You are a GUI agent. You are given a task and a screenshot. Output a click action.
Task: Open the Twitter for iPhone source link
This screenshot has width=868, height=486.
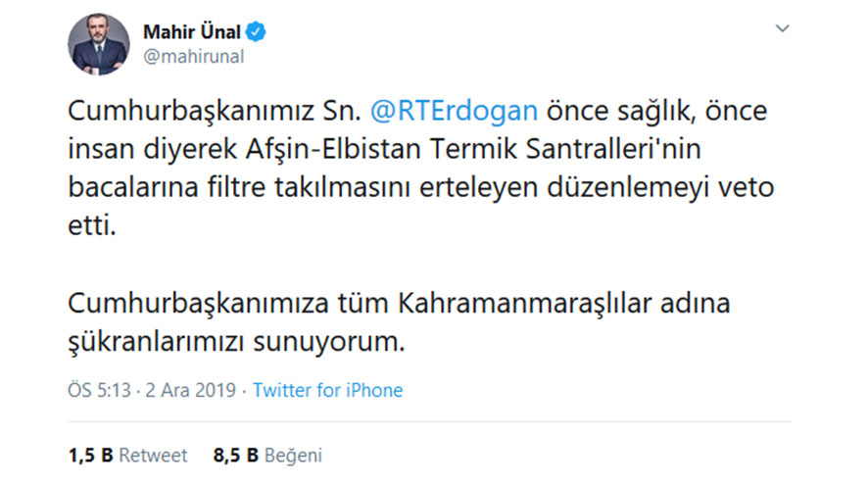327,389
